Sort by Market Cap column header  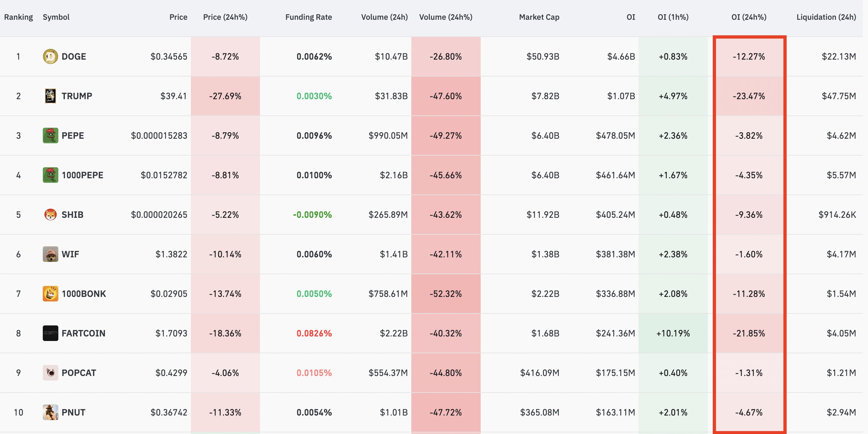[x=539, y=17]
